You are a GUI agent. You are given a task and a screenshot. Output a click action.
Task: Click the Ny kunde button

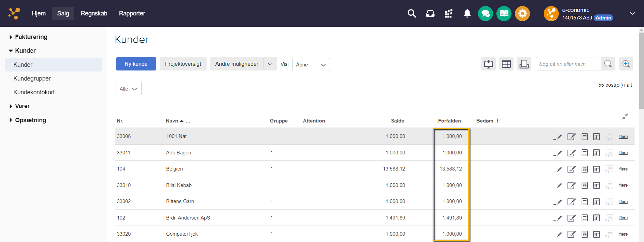coord(136,64)
